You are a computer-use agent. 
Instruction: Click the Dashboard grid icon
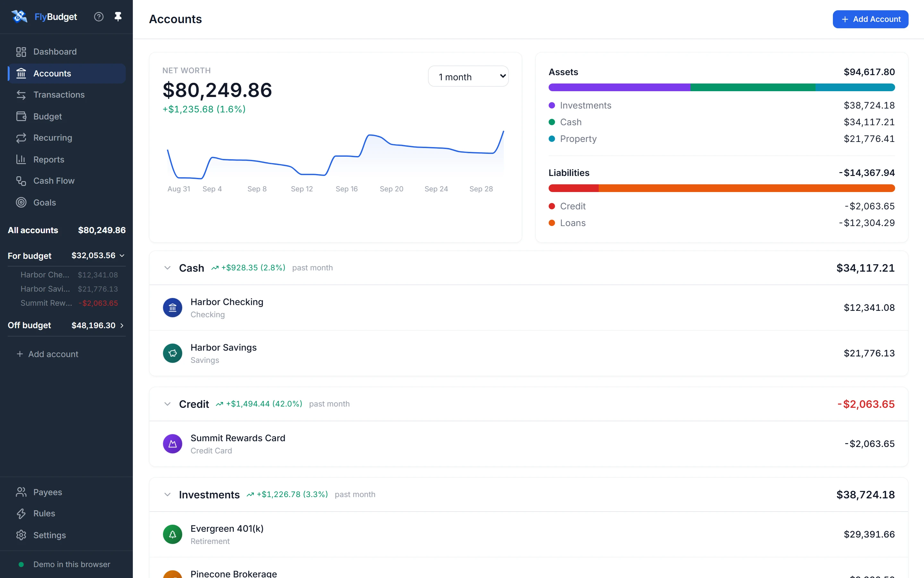tap(21, 52)
